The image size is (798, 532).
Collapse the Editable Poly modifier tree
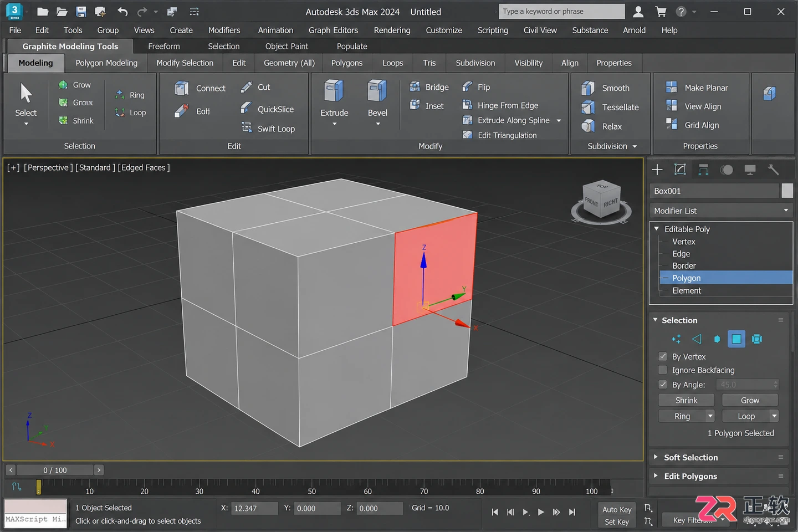tap(657, 229)
